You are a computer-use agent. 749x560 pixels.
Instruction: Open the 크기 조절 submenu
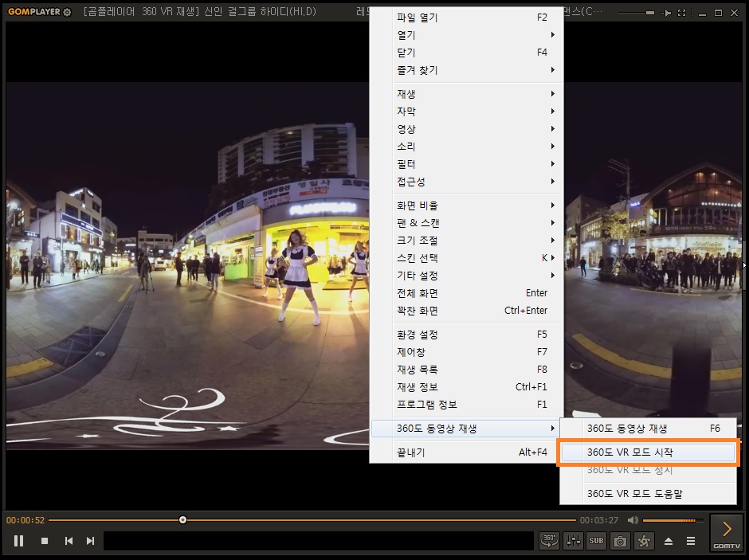click(x=466, y=240)
